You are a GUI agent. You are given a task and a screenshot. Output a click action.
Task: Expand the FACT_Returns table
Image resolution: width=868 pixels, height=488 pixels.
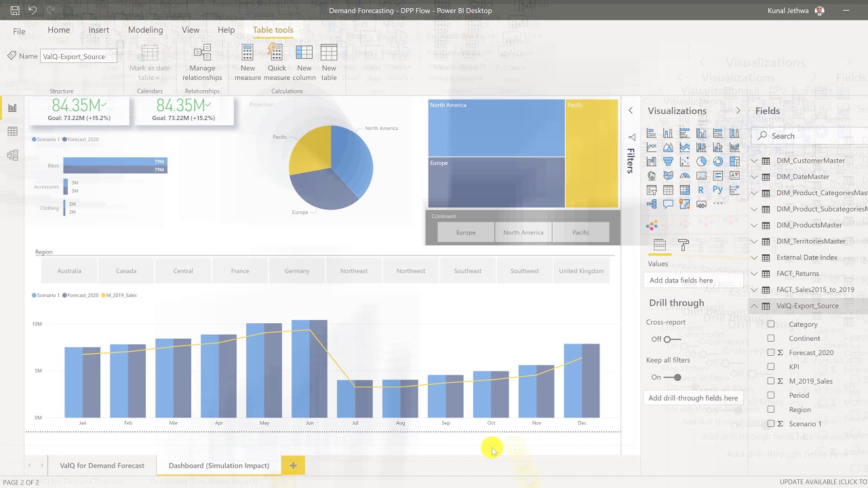(x=754, y=273)
